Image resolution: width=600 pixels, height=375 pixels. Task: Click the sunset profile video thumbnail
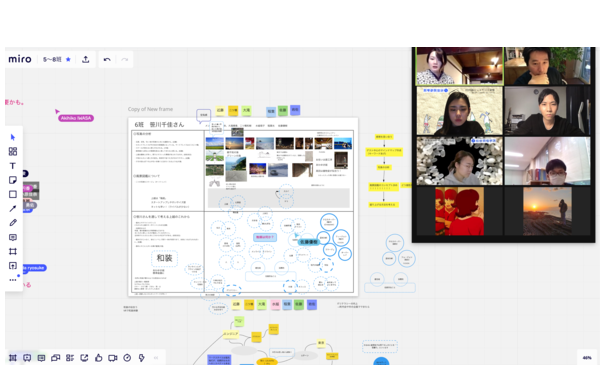tap(547, 211)
